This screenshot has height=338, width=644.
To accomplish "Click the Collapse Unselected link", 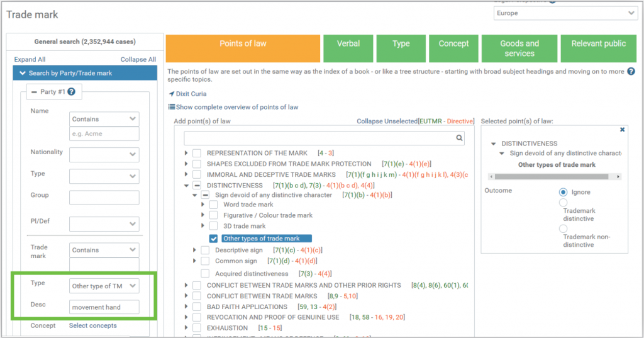I will click(387, 121).
